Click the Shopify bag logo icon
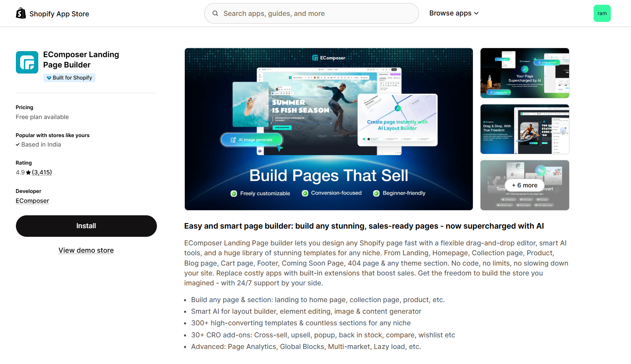 pos(21,13)
